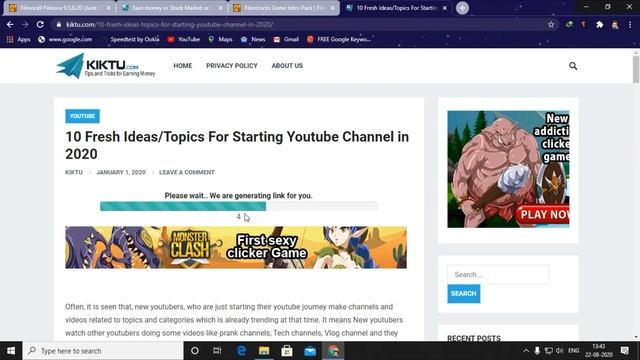Open the ABOUT US menu item
640x360 pixels.
[287, 66]
